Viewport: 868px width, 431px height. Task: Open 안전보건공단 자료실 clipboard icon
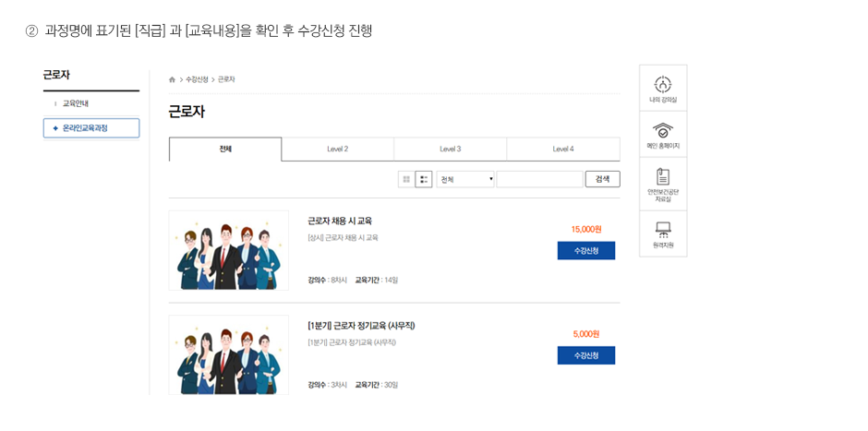pyautogui.click(x=663, y=176)
